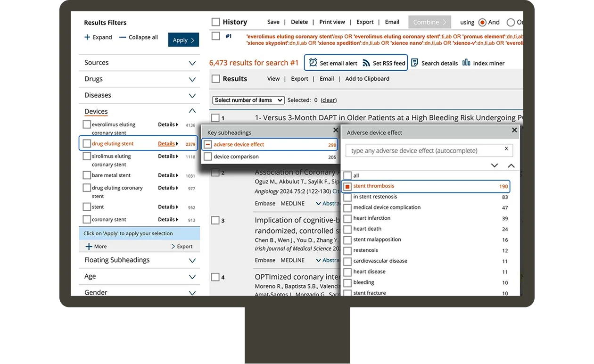
Task: Close the Adverse device effect popup
Action: (514, 130)
